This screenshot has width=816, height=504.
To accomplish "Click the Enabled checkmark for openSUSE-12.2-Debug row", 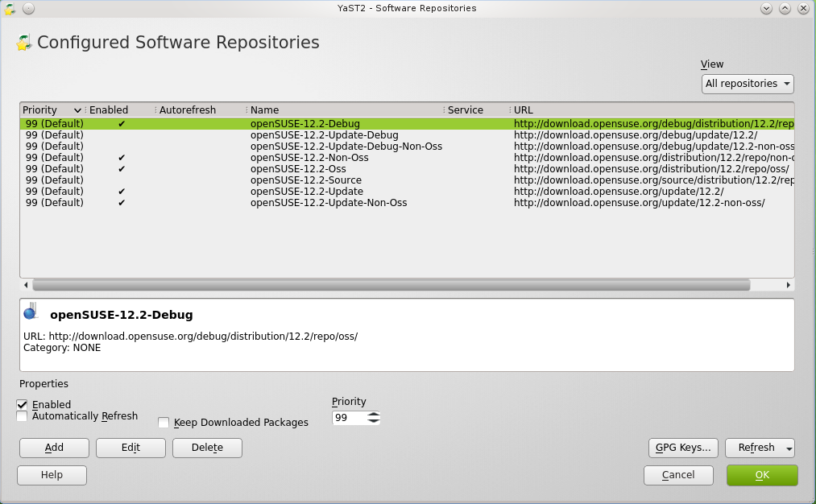I will [122, 124].
